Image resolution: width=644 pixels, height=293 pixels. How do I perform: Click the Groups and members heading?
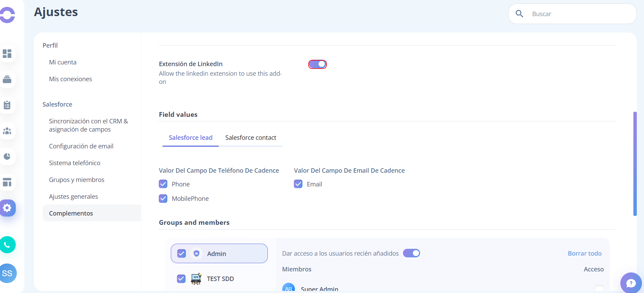click(194, 223)
